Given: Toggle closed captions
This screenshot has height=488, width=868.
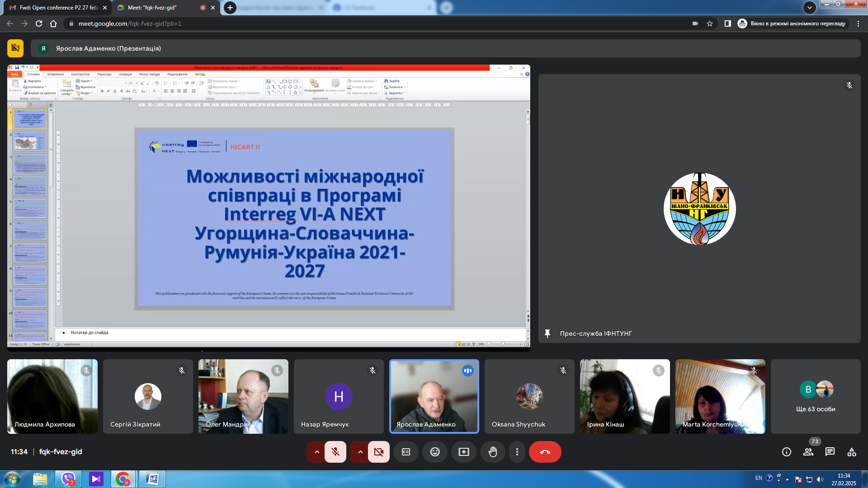Looking at the screenshot, I should [406, 452].
